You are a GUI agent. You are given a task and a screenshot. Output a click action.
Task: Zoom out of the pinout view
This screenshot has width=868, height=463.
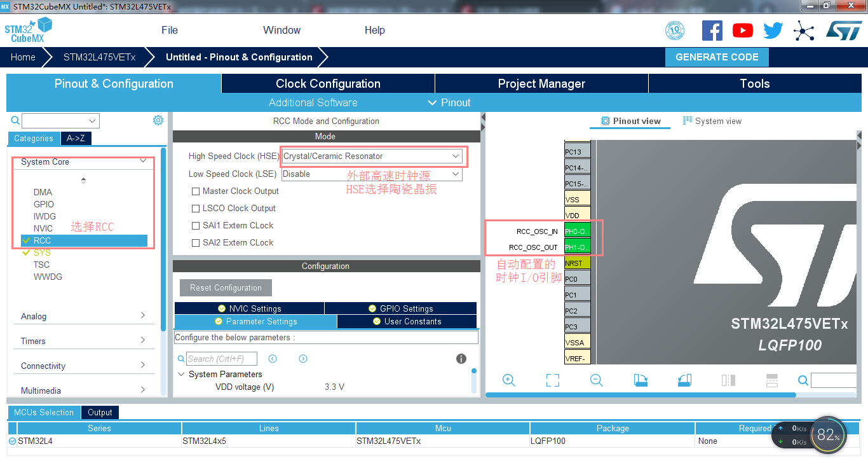596,380
